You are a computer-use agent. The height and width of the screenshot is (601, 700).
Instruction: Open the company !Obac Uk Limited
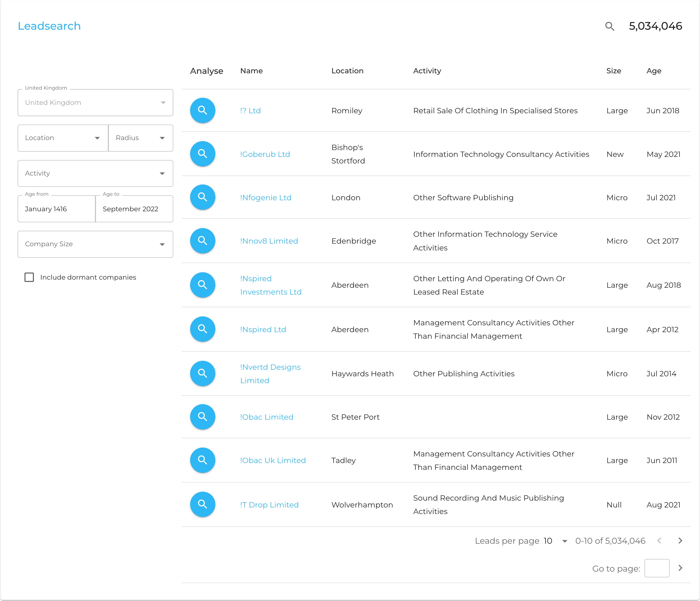(x=273, y=460)
